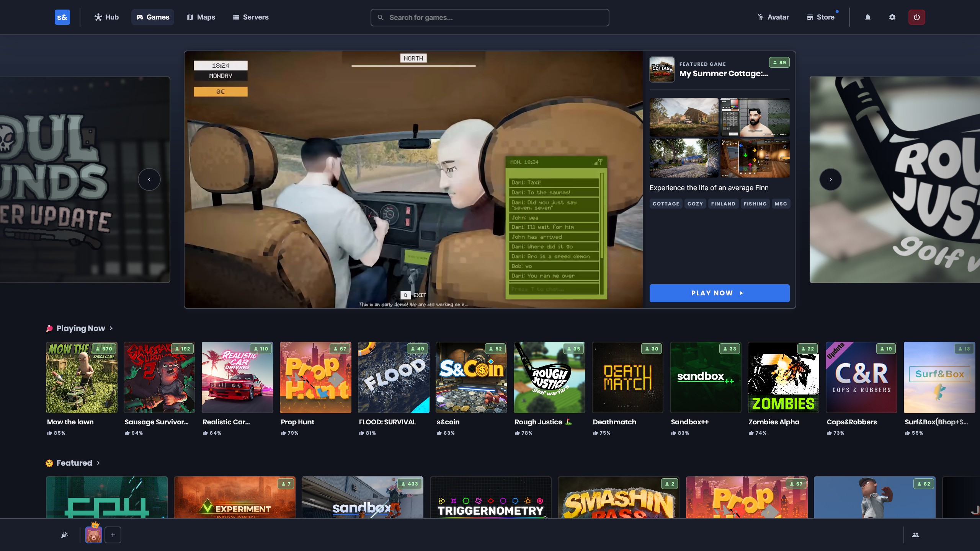Switch to the Servers tab

(x=251, y=17)
